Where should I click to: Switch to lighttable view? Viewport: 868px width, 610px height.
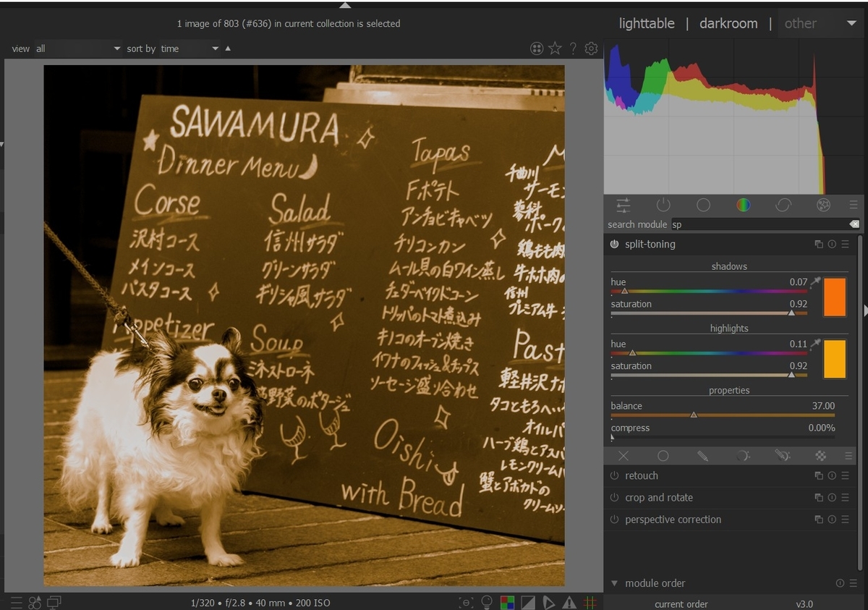(x=646, y=23)
